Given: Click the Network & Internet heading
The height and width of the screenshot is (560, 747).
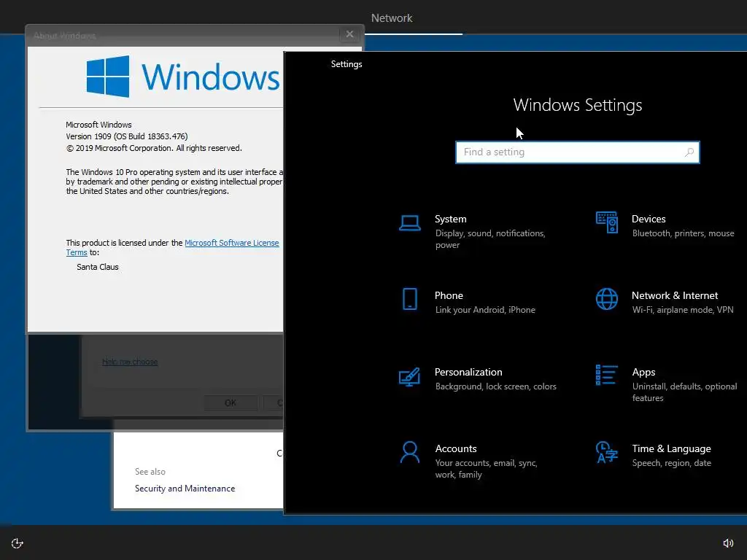Looking at the screenshot, I should pyautogui.click(x=675, y=296).
